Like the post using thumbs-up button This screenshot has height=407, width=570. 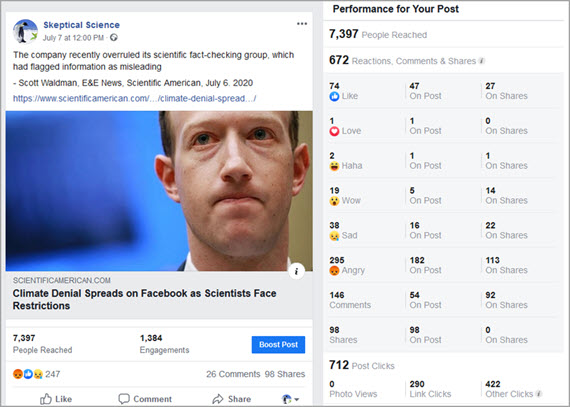click(x=56, y=399)
